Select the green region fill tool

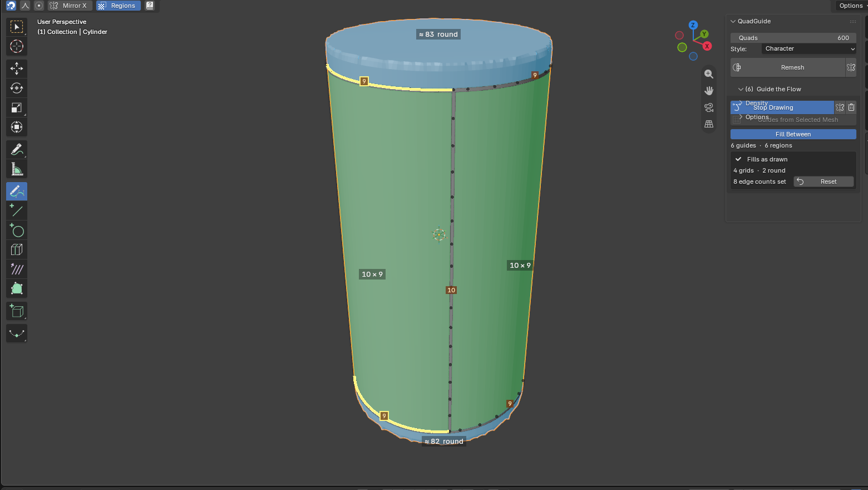[x=17, y=288]
